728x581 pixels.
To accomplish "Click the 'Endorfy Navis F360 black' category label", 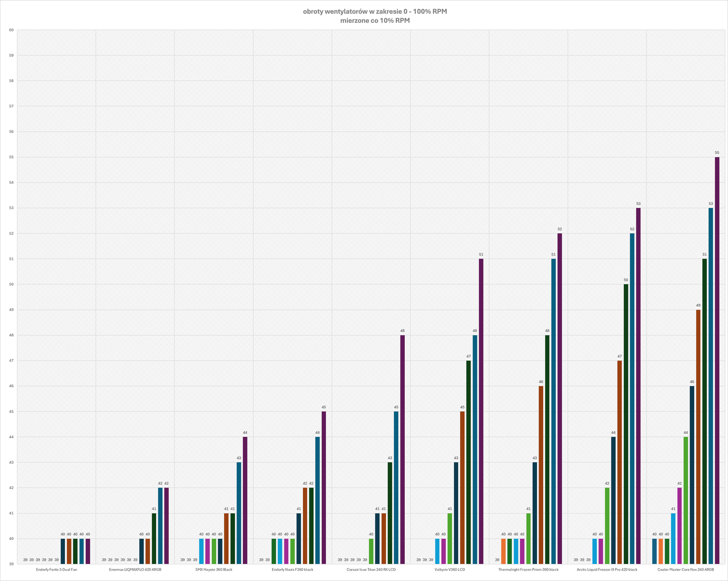I will [292, 570].
